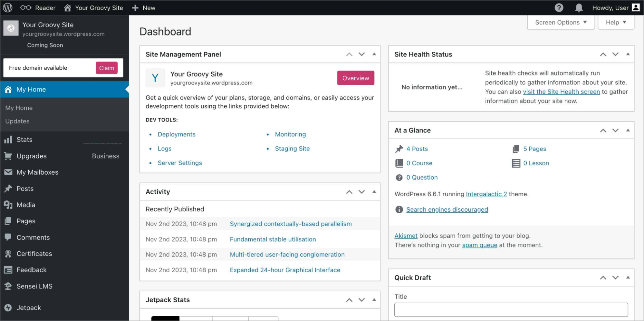Open the Deployments dev tool link
The height and width of the screenshot is (321, 644).
(177, 134)
